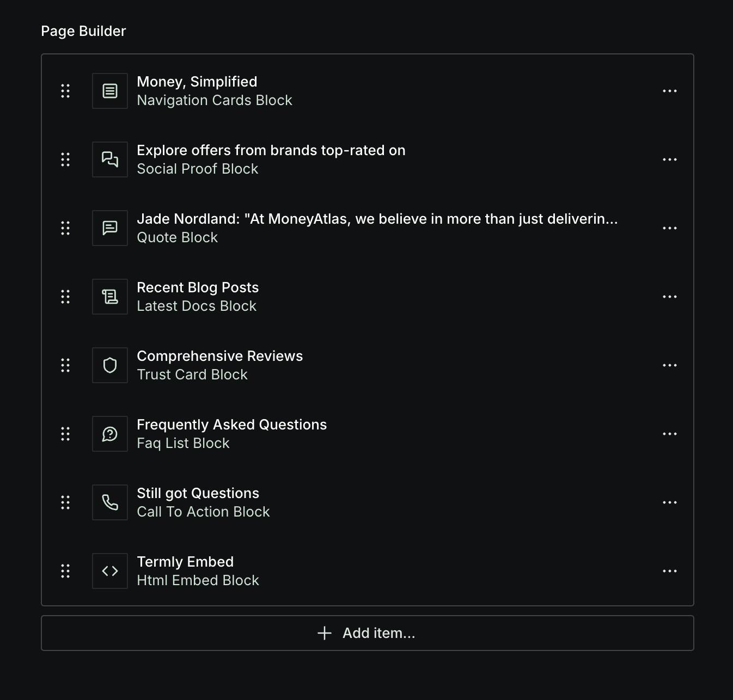This screenshot has width=733, height=700.
Task: Open three-dot menu for Termly Embed
Action: click(670, 571)
